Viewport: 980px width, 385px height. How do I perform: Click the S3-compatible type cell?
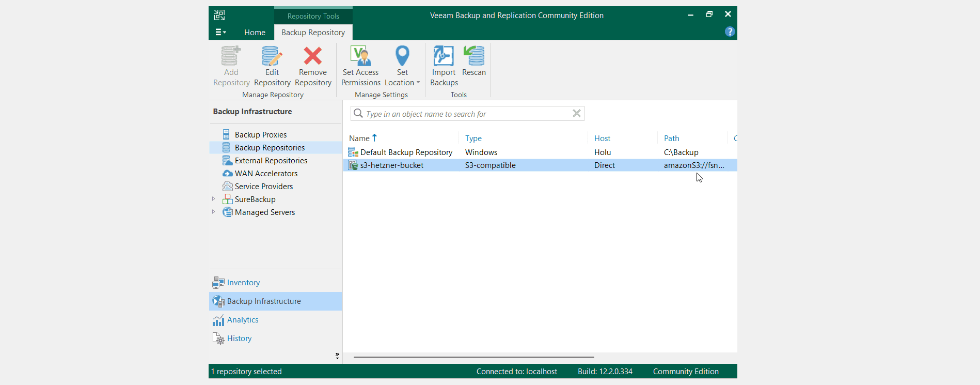(491, 165)
